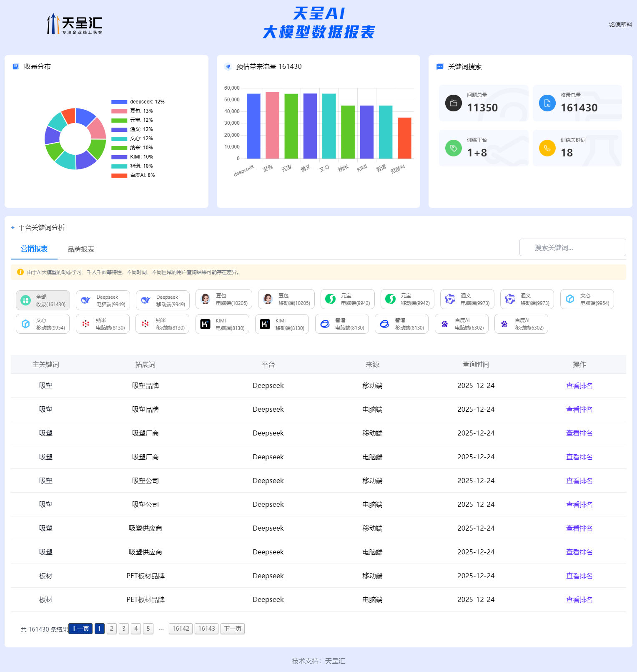Open 查看排名 for the first 吸塑品牌 row
The height and width of the screenshot is (672, 637).
(x=579, y=386)
